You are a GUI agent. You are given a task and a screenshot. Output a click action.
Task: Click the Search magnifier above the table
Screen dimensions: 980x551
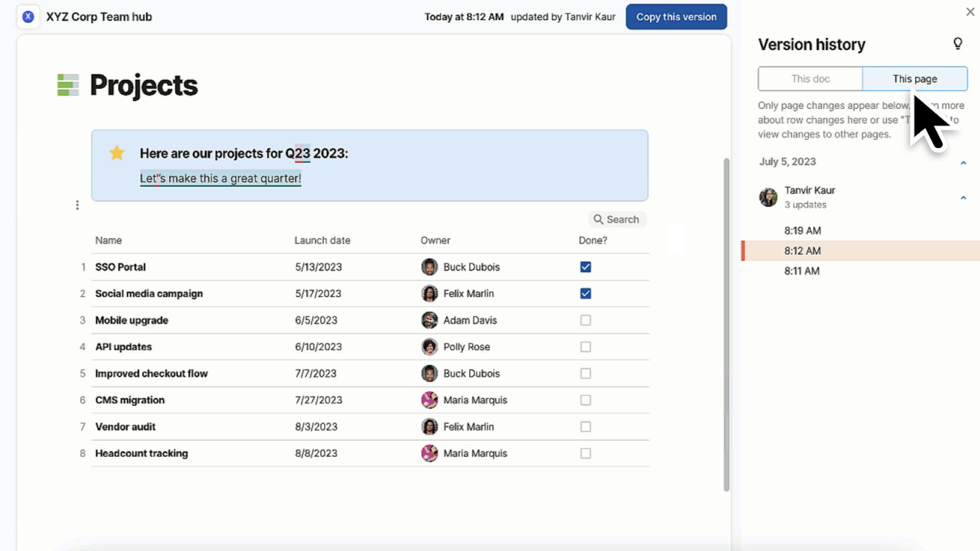(598, 219)
